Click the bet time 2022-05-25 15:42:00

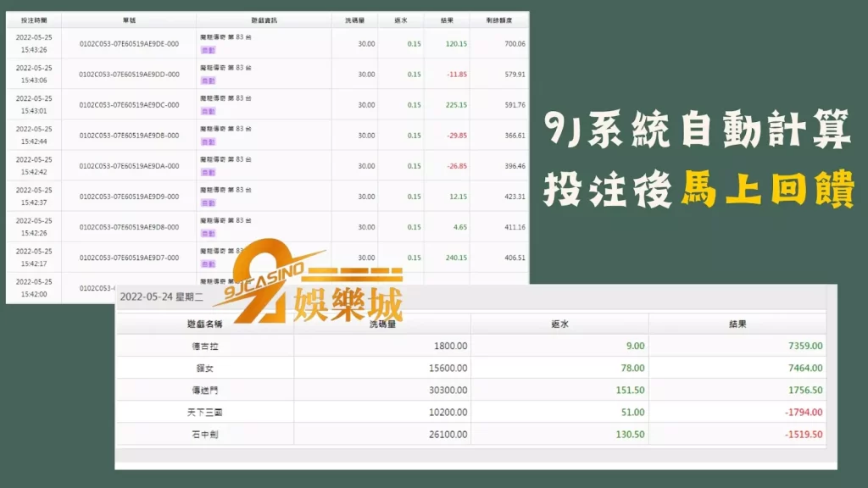point(34,288)
